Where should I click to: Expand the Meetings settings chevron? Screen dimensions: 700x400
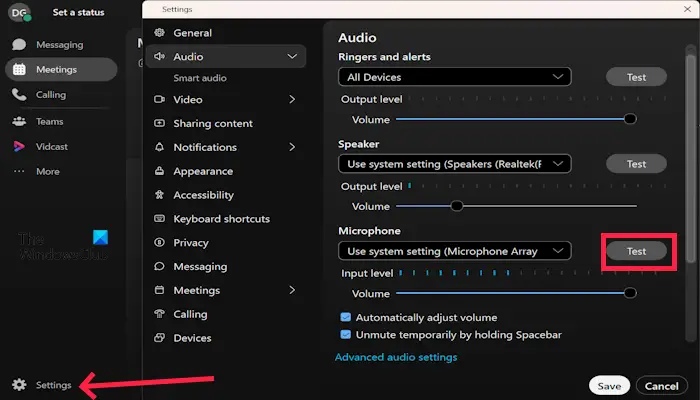pyautogui.click(x=292, y=290)
